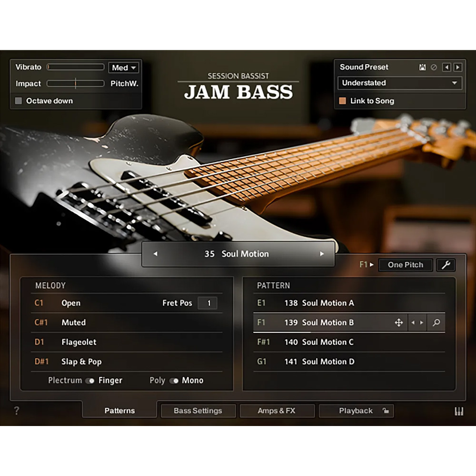
Task: Click the next-preset arrow in Sound Preset
Action: 458,67
